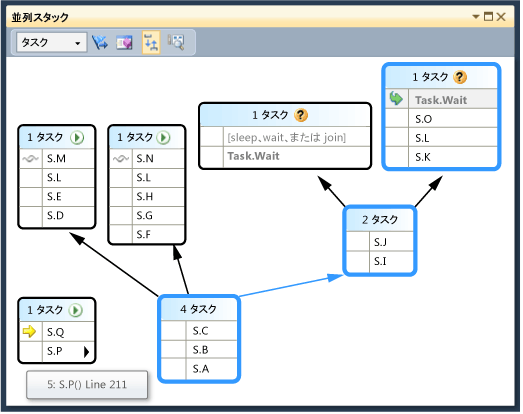Click the question mark icon on the S.O task box
The height and width of the screenshot is (414, 523).
click(460, 77)
